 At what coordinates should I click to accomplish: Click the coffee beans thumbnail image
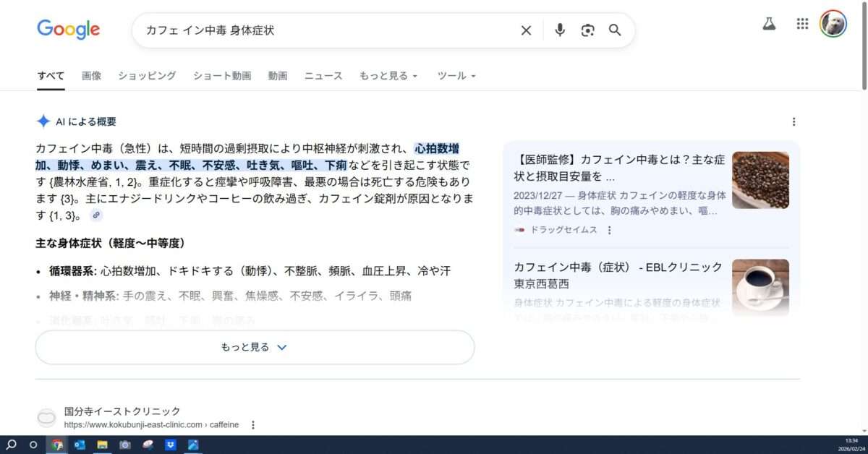pyautogui.click(x=760, y=180)
